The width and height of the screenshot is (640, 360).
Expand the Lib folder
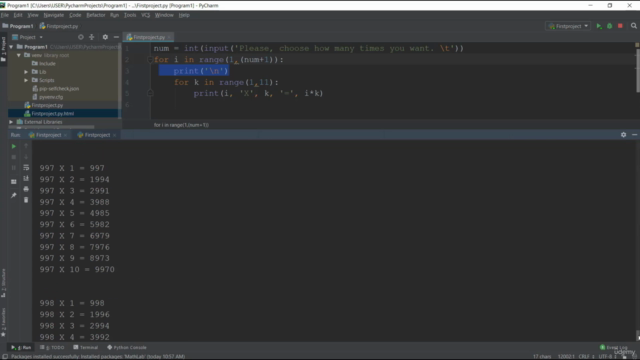26,72
